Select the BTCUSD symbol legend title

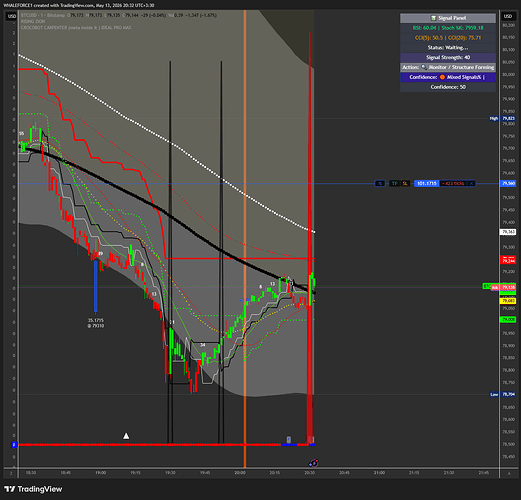[x=43, y=15]
